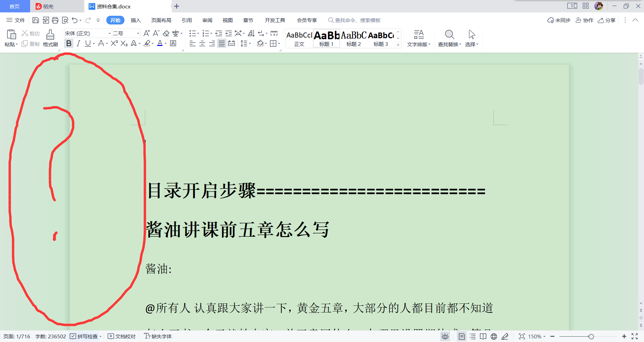Apply subscript X₂ formatting
Image resolution: width=644 pixels, height=342 pixels.
(x=124, y=43)
